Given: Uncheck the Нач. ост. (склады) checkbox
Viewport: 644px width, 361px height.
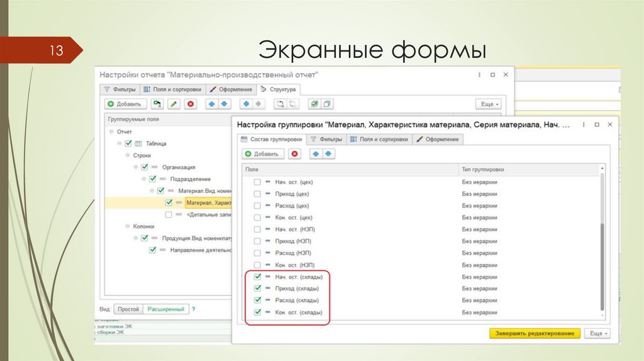Looking at the screenshot, I should [257, 277].
